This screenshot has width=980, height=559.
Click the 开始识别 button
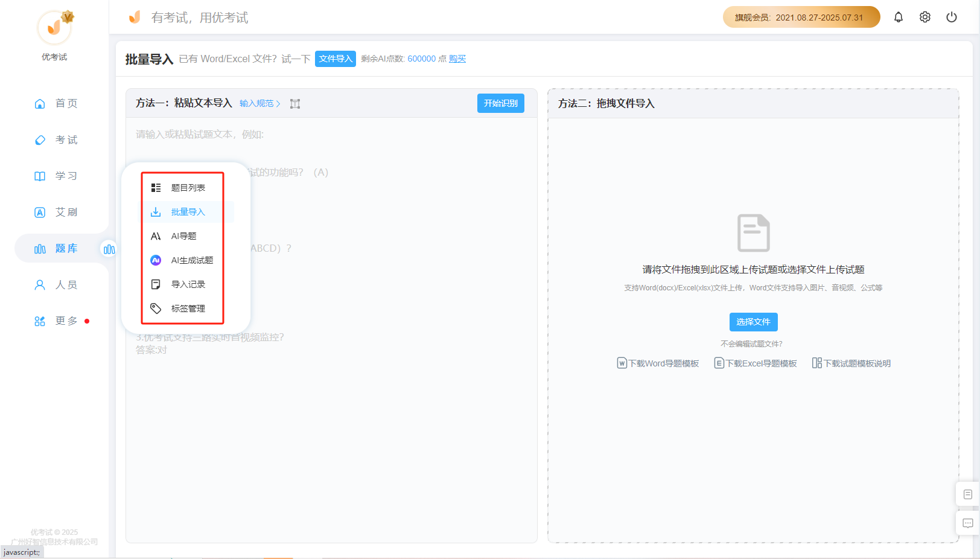[x=501, y=103]
